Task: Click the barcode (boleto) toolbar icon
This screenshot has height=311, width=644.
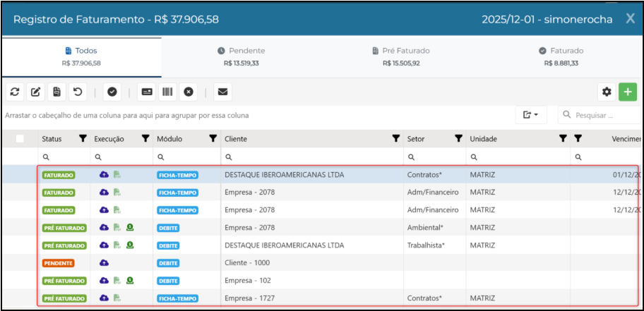Action: click(x=167, y=92)
